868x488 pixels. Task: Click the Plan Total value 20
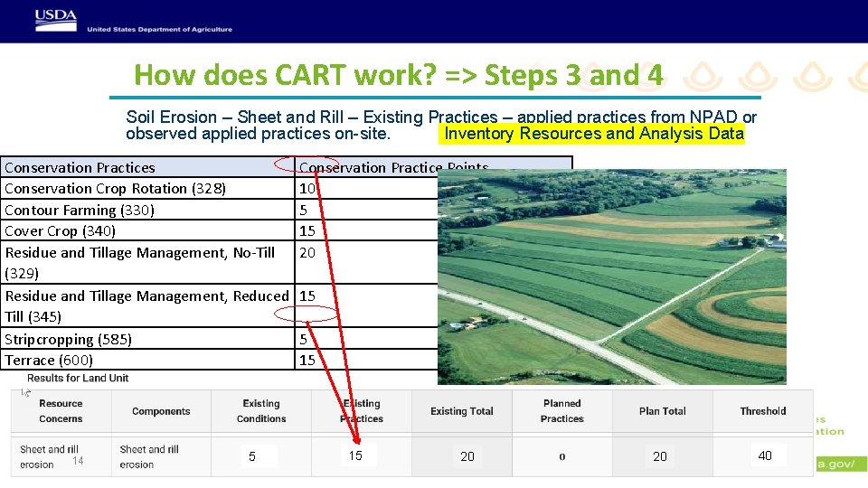660,456
